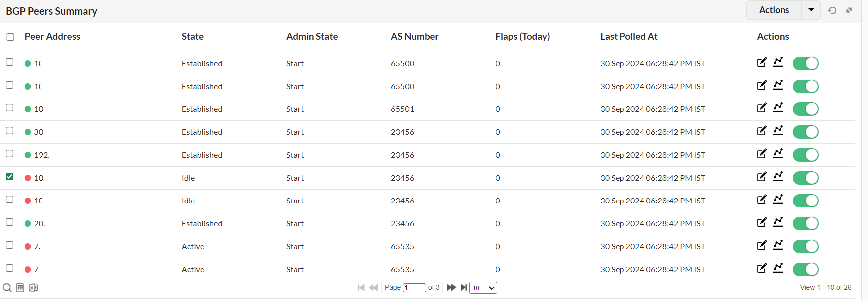This screenshot has height=301, width=868.
Task: Click the BGP Peers Summary title
Action: [x=51, y=11]
